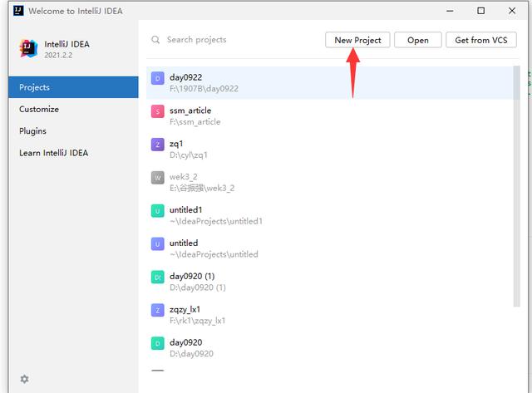532x393 pixels.
Task: Click IntelliJ icon in title bar
Action: [18, 11]
